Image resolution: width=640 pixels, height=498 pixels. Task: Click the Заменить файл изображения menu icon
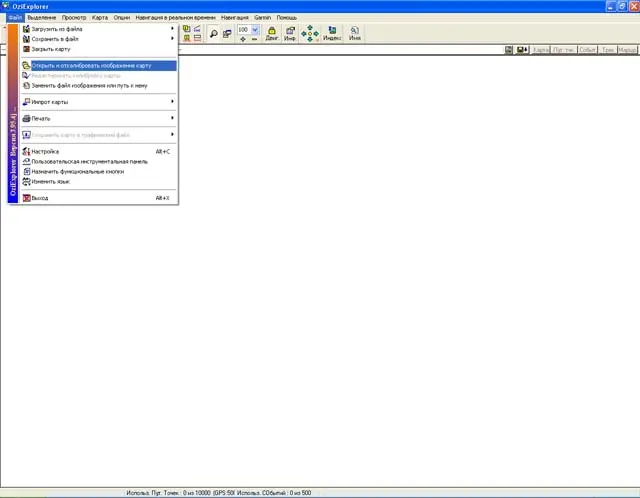[x=26, y=86]
